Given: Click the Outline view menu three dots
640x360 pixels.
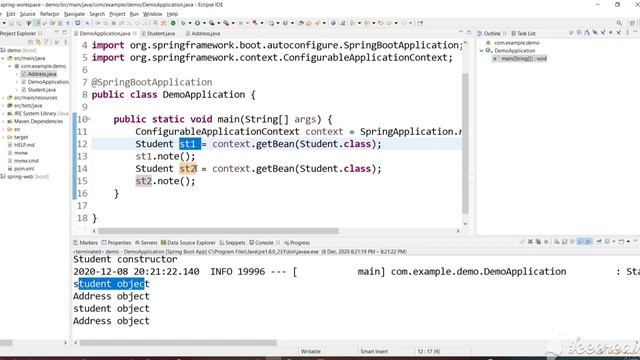Looking at the screenshot, I should pos(627,33).
